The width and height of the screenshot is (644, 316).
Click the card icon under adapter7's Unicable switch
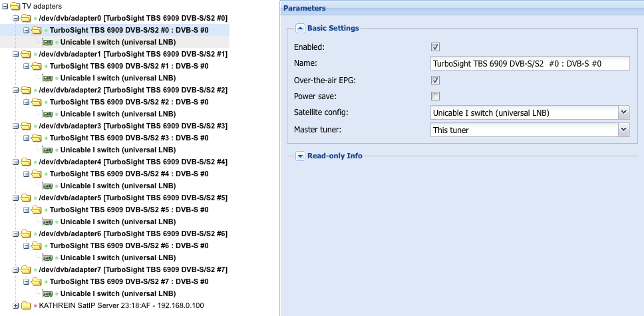click(x=48, y=294)
